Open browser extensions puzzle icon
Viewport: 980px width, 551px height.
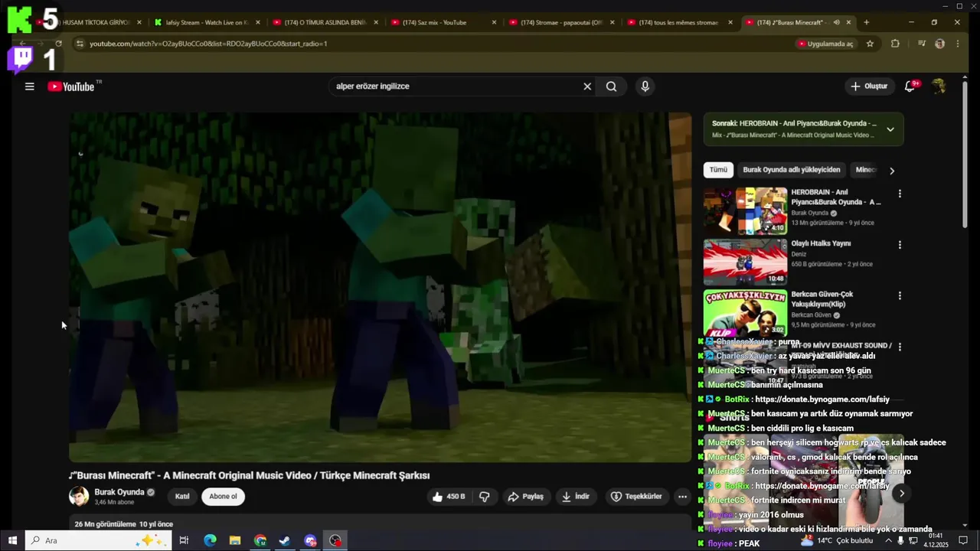tap(895, 44)
